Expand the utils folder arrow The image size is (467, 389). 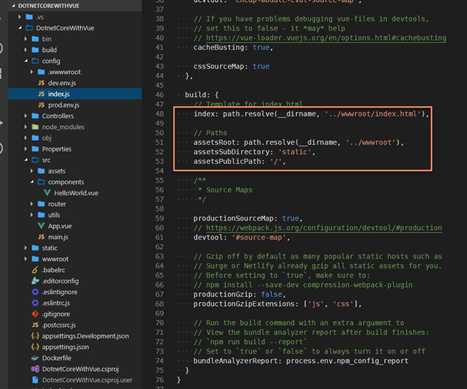(32, 215)
